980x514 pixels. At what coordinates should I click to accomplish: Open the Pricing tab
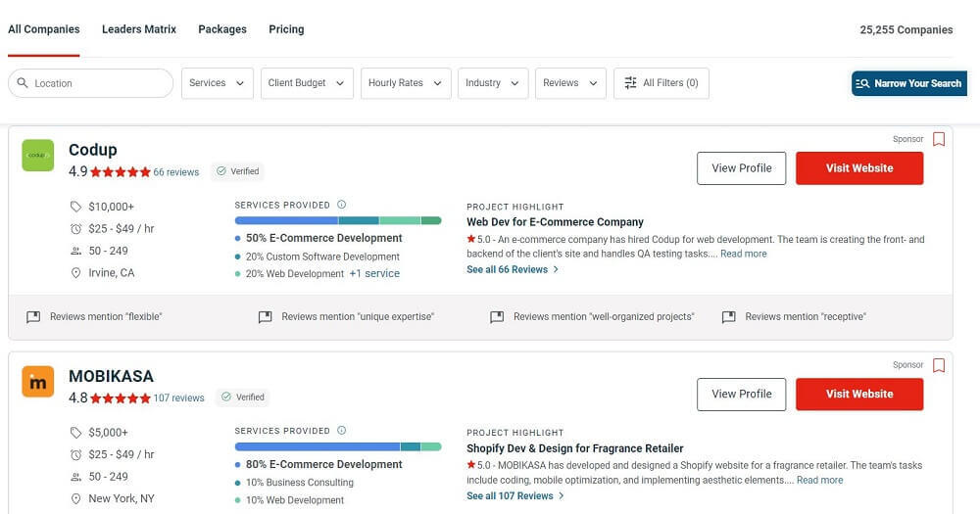pos(286,29)
